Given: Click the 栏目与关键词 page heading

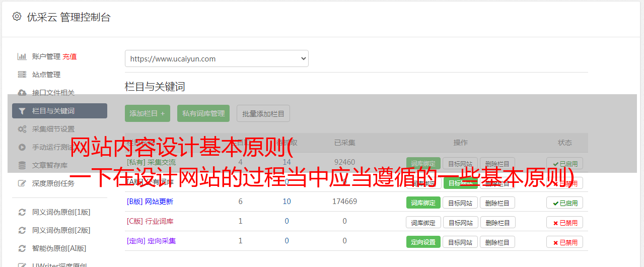Looking at the screenshot, I should [155, 87].
